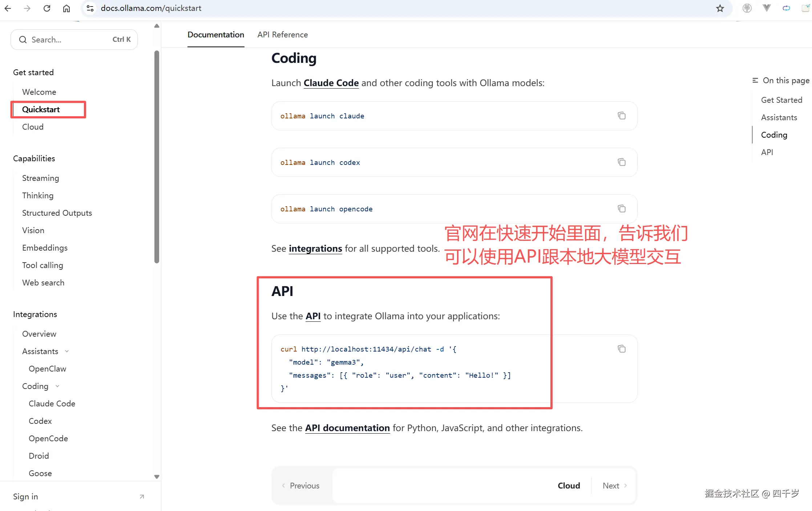Go to the browser home page
Screen dimensions: 812x511
tap(66, 8)
